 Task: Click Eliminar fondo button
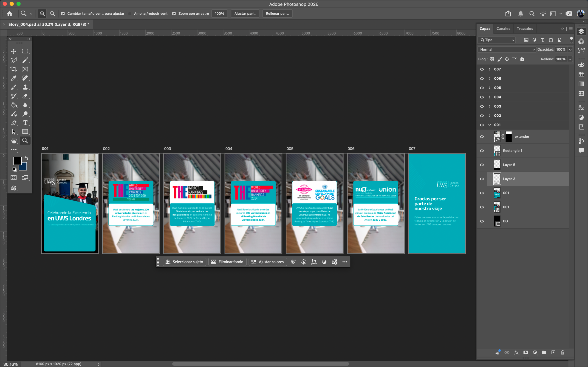pyautogui.click(x=227, y=262)
